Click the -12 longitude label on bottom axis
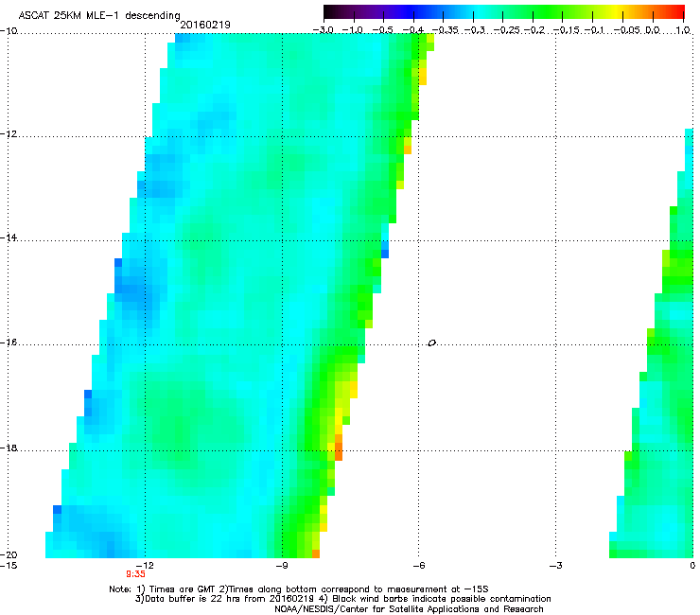Viewport: 700px width, 615px height. [145, 566]
